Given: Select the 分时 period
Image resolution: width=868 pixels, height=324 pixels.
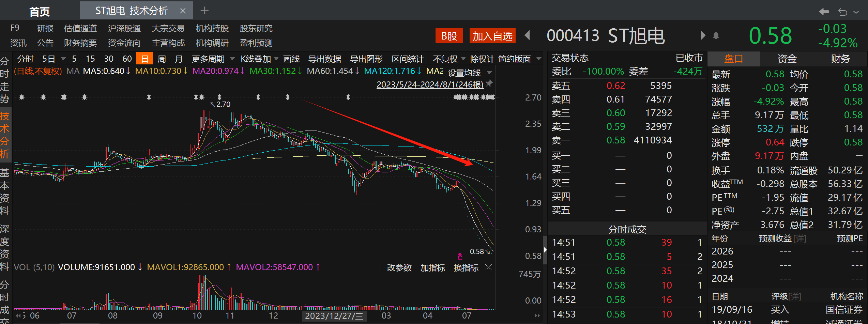Looking at the screenshot, I should [x=26, y=59].
